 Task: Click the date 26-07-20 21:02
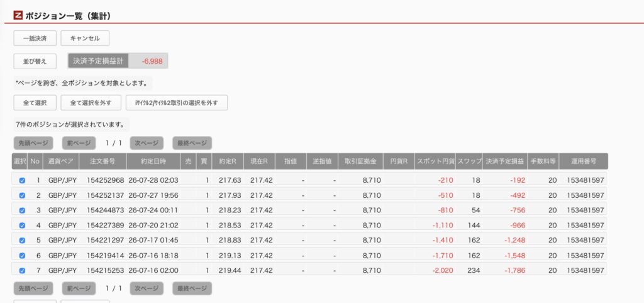click(153, 226)
